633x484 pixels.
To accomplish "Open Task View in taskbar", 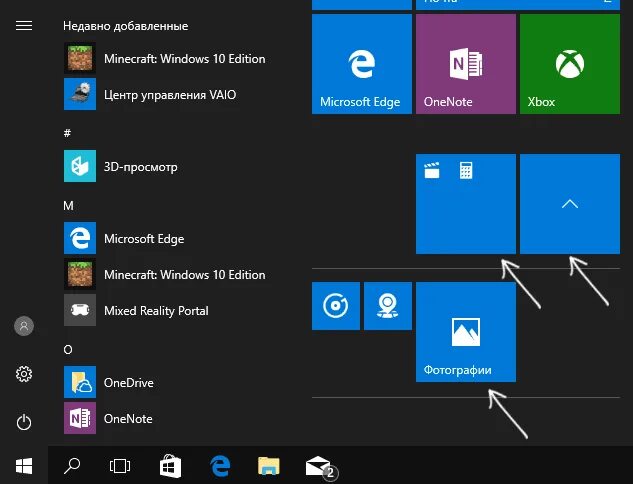I will pos(120,466).
